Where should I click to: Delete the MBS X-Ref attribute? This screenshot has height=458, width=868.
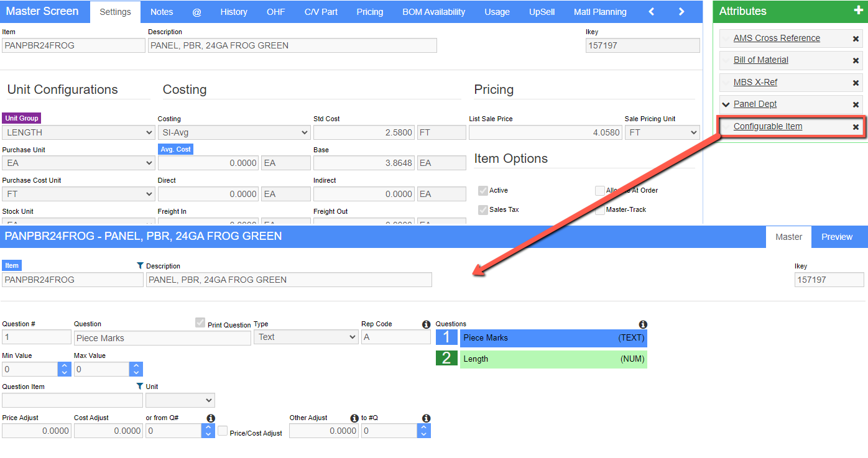point(856,83)
